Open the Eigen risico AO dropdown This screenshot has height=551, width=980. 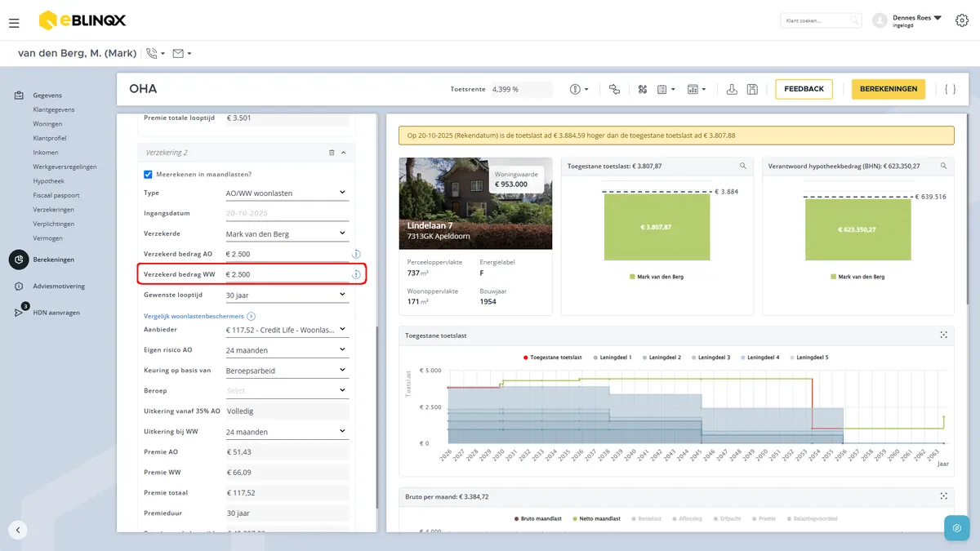[x=287, y=350]
